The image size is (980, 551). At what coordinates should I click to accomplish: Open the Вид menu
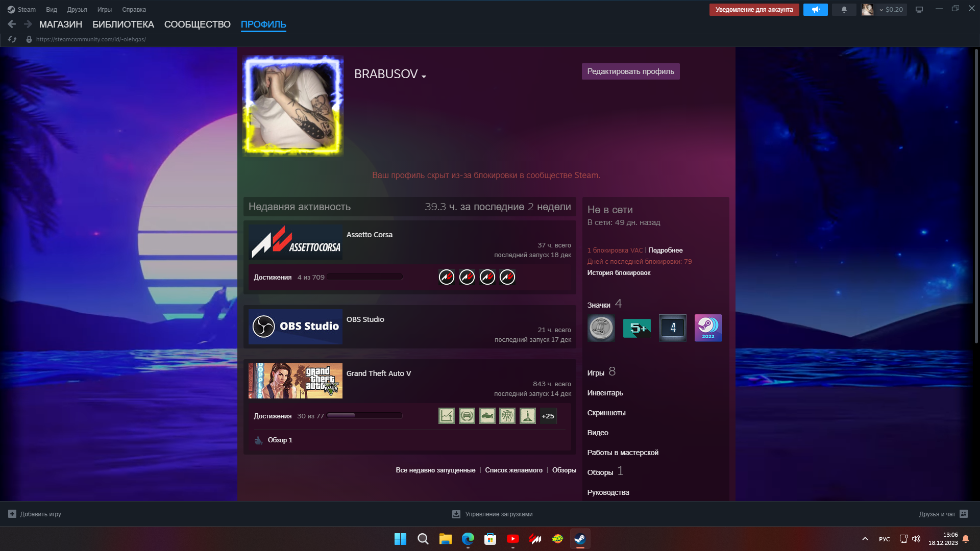click(x=52, y=10)
